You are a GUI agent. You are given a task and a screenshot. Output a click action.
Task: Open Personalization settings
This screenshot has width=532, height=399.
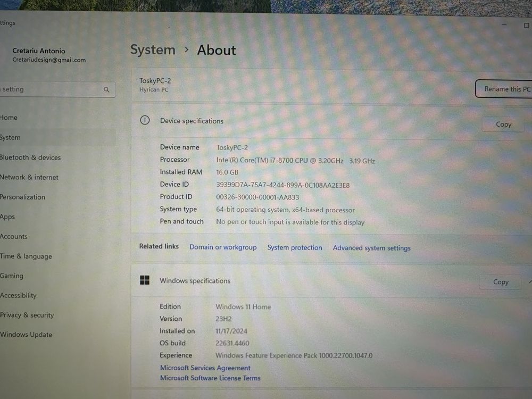(22, 197)
